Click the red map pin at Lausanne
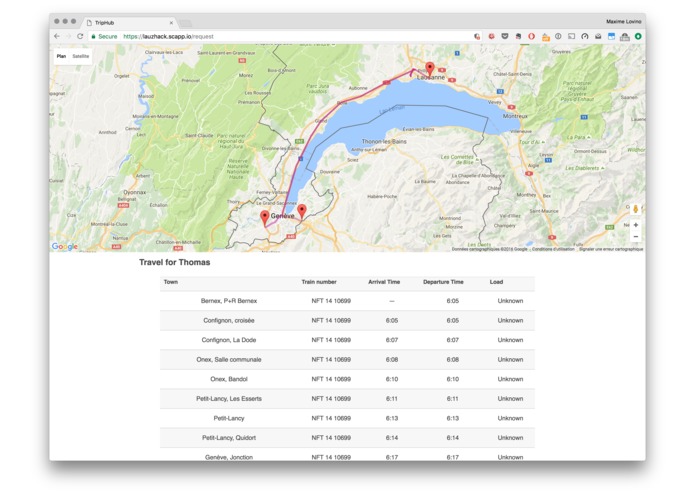 (429, 70)
